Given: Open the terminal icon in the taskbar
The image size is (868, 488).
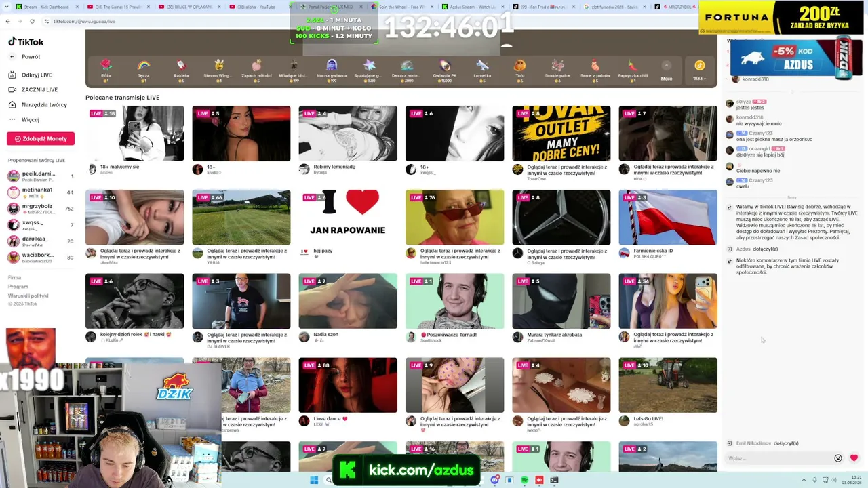Looking at the screenshot, I should [x=554, y=481].
